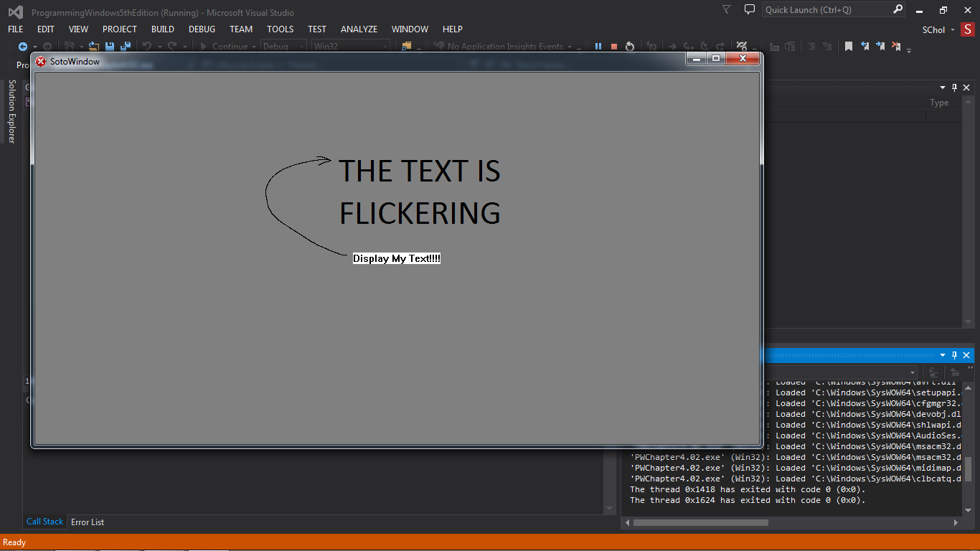Click the Find in Files folder icon
Viewport: 980px width, 551px height.
tap(407, 46)
